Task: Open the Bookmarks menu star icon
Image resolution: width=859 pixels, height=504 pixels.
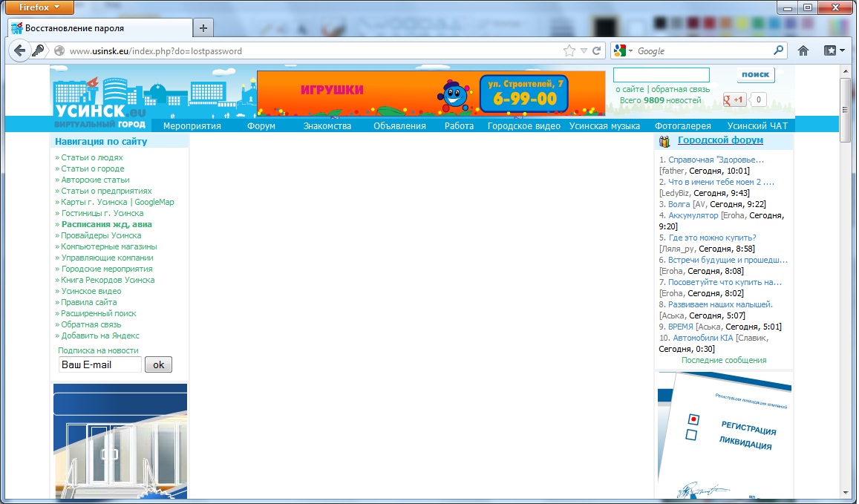Action: [x=834, y=51]
